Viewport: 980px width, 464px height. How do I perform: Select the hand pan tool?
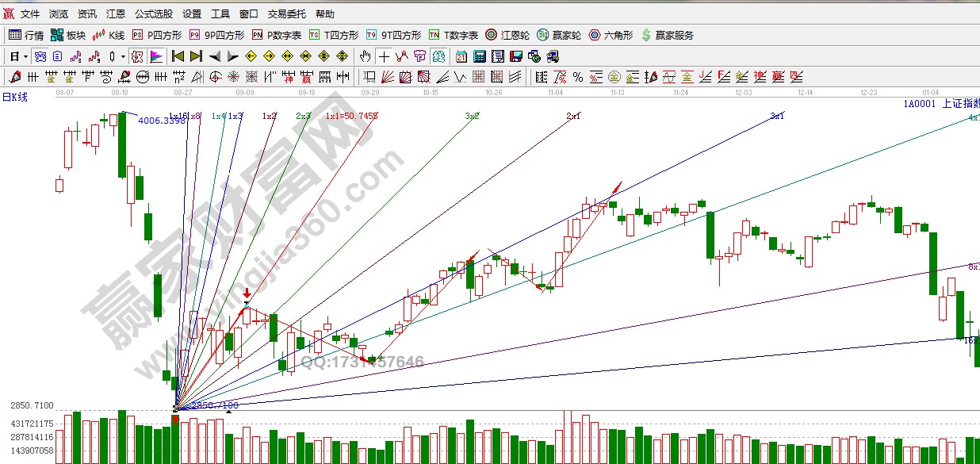(365, 56)
